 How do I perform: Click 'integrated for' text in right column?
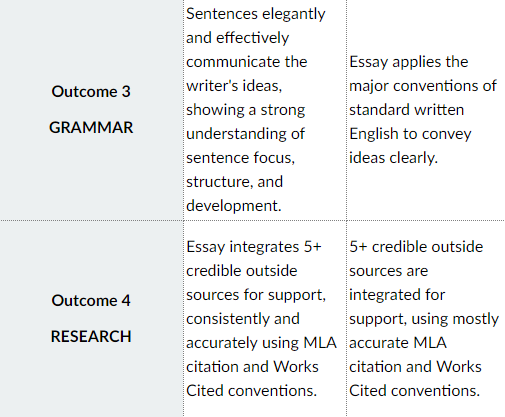(x=397, y=295)
